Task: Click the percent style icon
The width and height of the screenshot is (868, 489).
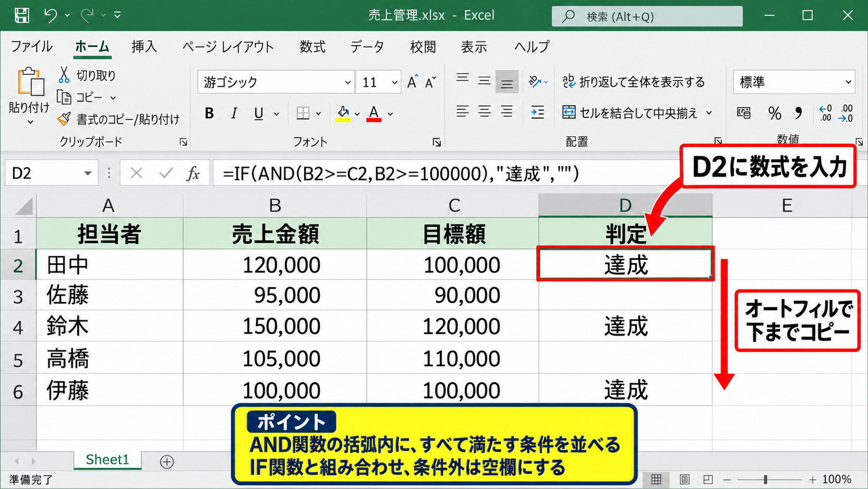Action: coord(775,113)
